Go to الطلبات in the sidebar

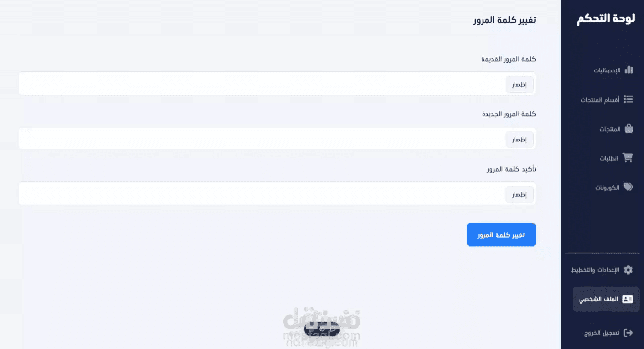click(x=609, y=159)
